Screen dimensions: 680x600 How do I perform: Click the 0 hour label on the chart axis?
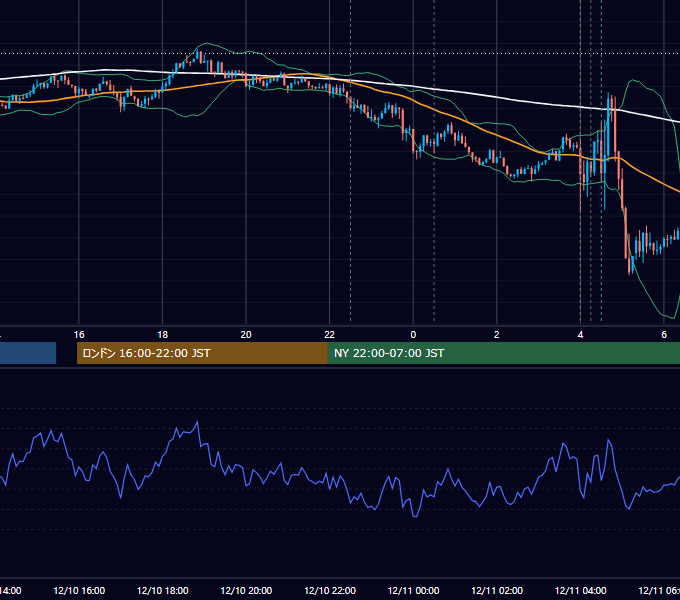[413, 335]
